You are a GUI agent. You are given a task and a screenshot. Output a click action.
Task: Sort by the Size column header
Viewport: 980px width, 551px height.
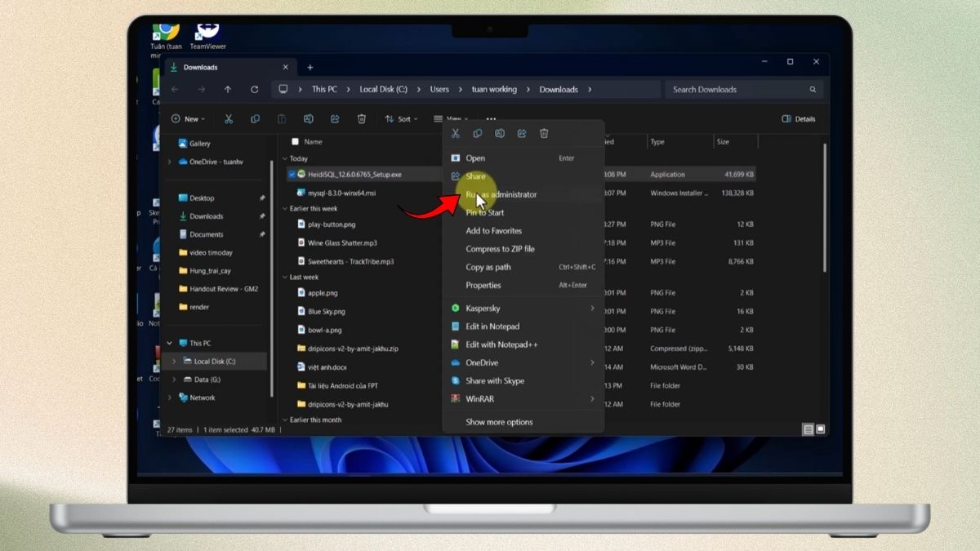click(x=736, y=142)
